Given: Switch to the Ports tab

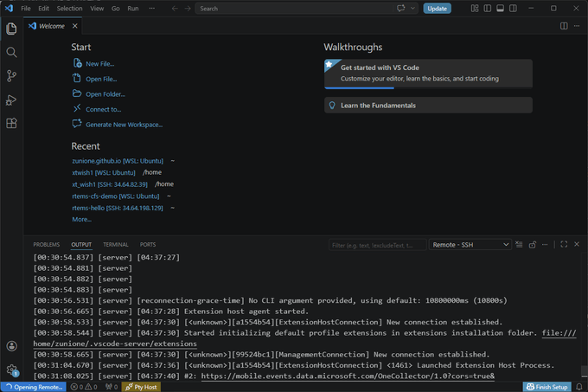Looking at the screenshot, I should pyautogui.click(x=148, y=245).
